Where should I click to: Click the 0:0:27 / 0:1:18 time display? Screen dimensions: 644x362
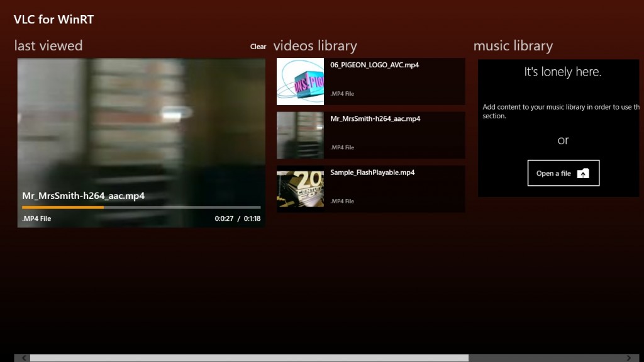click(x=237, y=219)
